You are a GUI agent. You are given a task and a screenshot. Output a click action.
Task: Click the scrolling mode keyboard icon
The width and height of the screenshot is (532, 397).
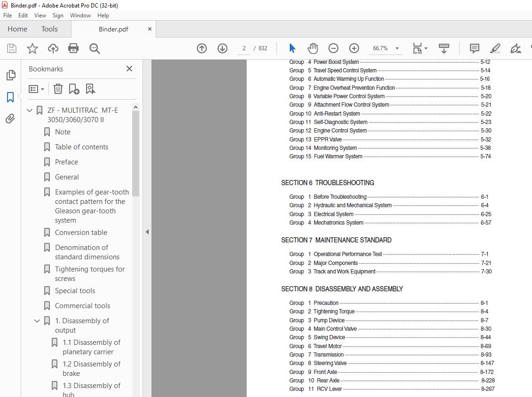click(x=444, y=48)
